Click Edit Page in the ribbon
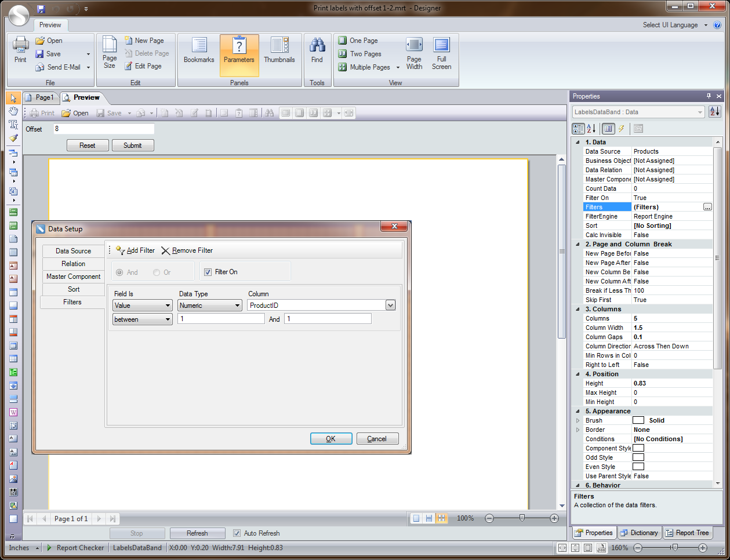The image size is (730, 560). point(143,66)
